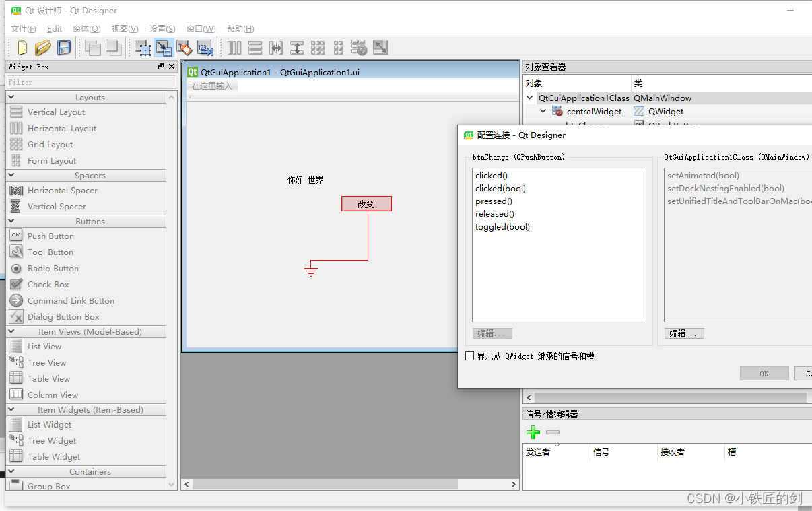Open the 文件(F) menu
Screen dimensions: 812x511
point(23,28)
